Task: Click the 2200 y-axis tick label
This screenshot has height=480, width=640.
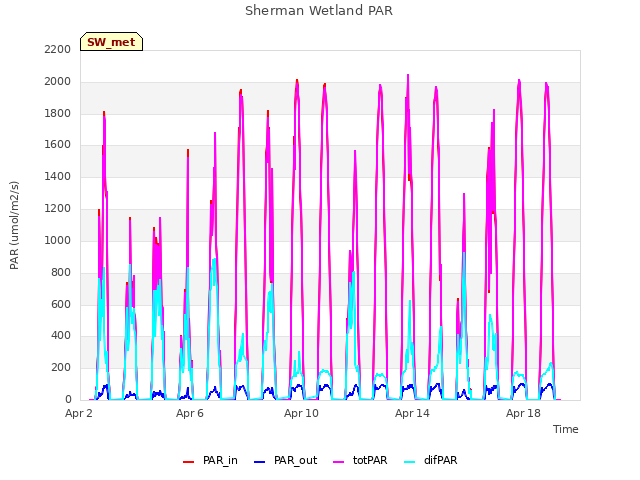Action: 58,49
